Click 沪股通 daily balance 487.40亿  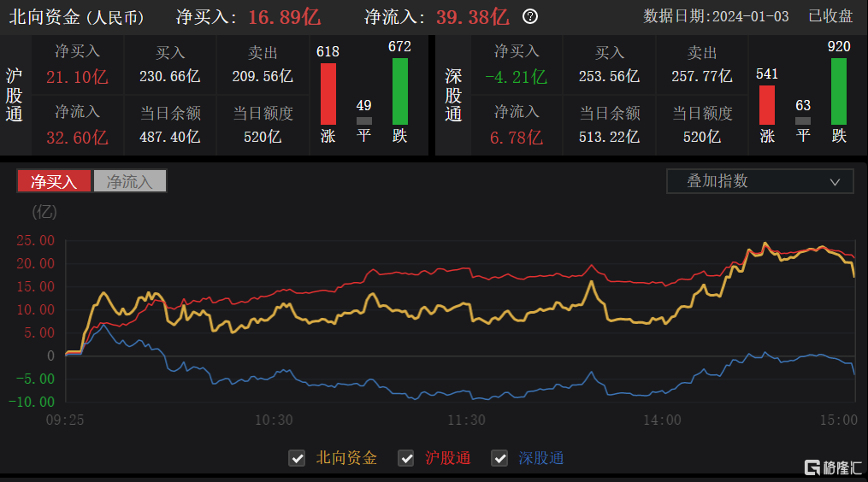(169, 137)
